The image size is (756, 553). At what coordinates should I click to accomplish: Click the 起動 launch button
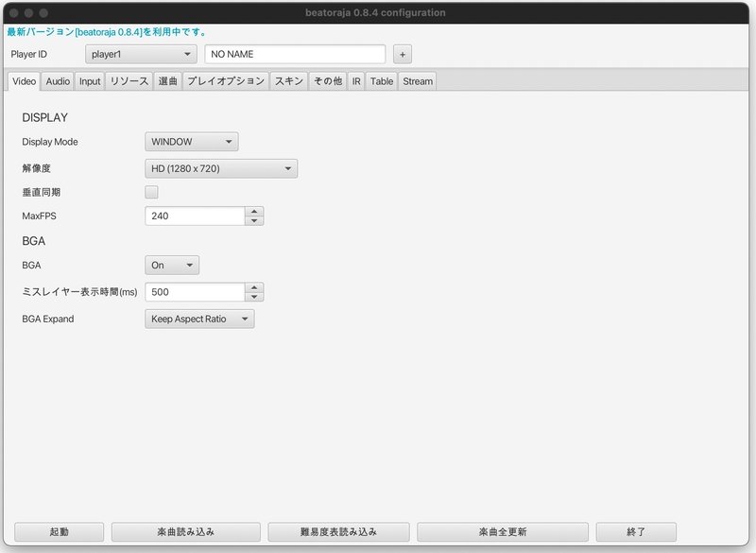59,532
